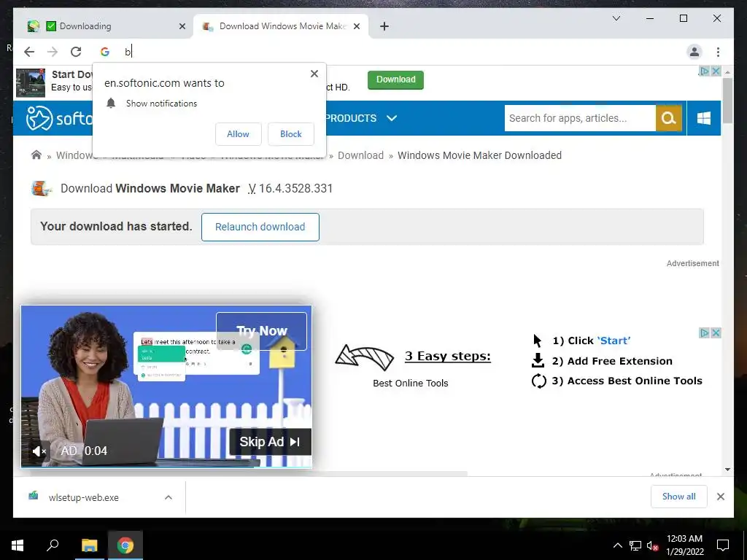
Task: Click the home breadcrumb icon
Action: coord(36,155)
